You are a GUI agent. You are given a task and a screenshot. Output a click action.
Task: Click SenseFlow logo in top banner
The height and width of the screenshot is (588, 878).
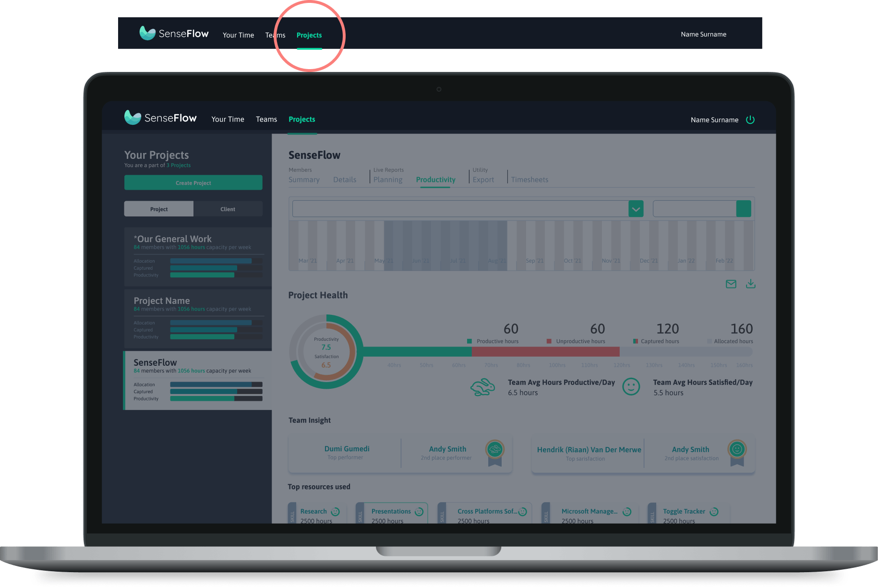click(x=174, y=33)
